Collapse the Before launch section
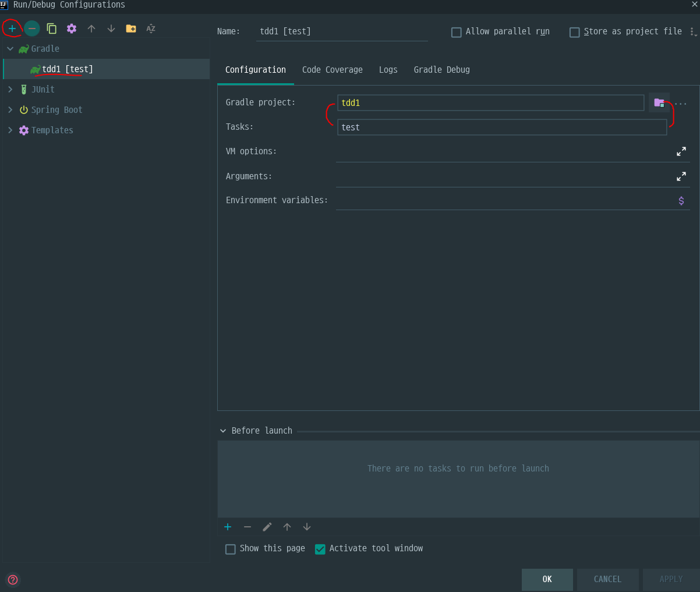Image resolution: width=700 pixels, height=592 pixels. [x=223, y=431]
